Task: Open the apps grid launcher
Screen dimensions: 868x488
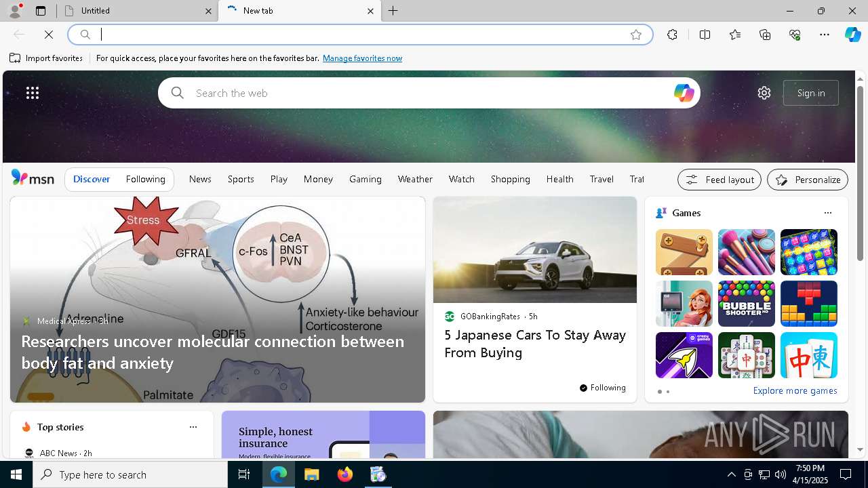Action: click(33, 93)
